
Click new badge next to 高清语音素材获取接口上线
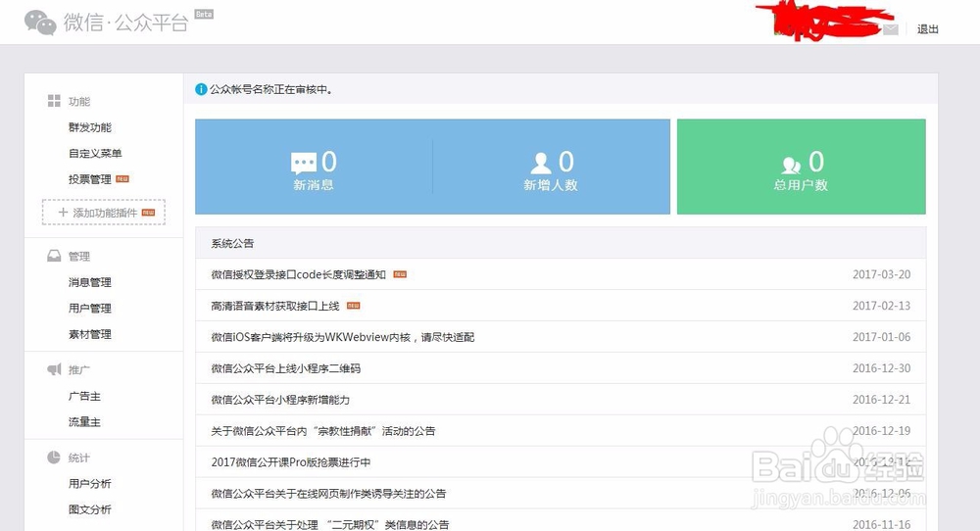click(x=354, y=306)
